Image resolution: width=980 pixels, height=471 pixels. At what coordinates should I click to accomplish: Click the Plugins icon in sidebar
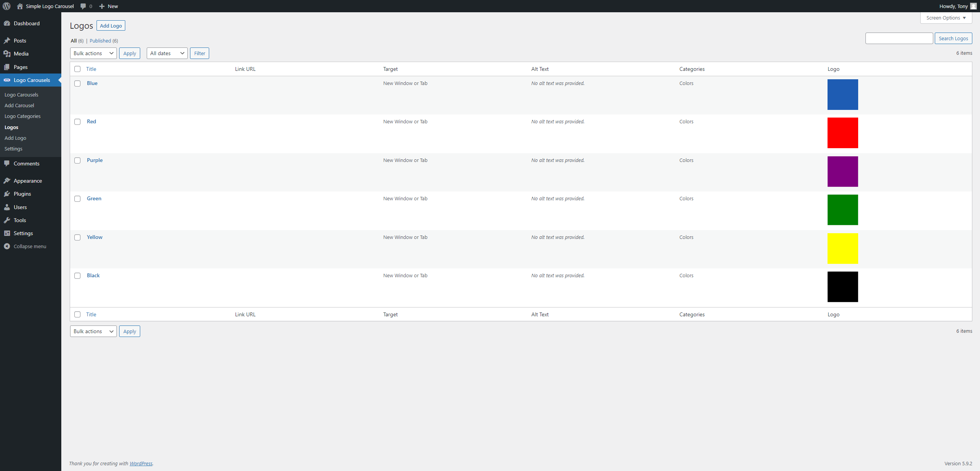point(8,194)
